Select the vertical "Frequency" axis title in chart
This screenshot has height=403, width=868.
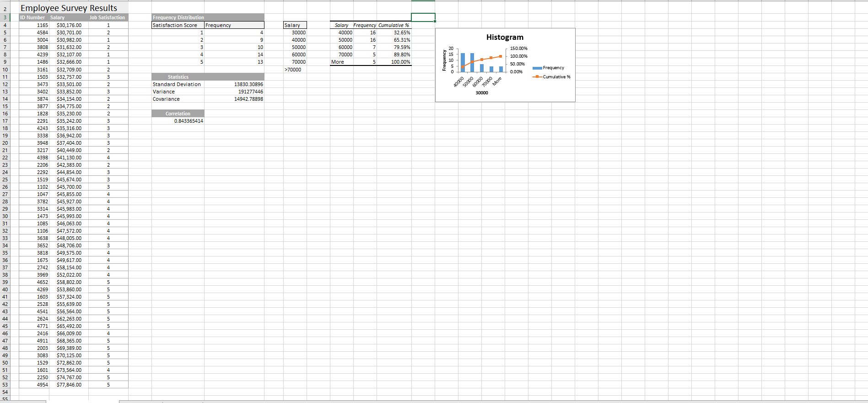[444, 60]
